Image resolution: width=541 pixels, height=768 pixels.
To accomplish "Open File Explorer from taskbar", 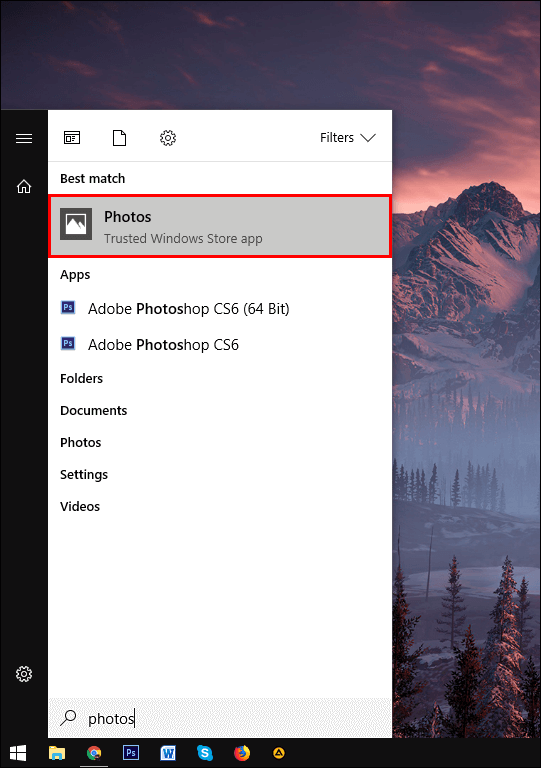I will click(57, 753).
